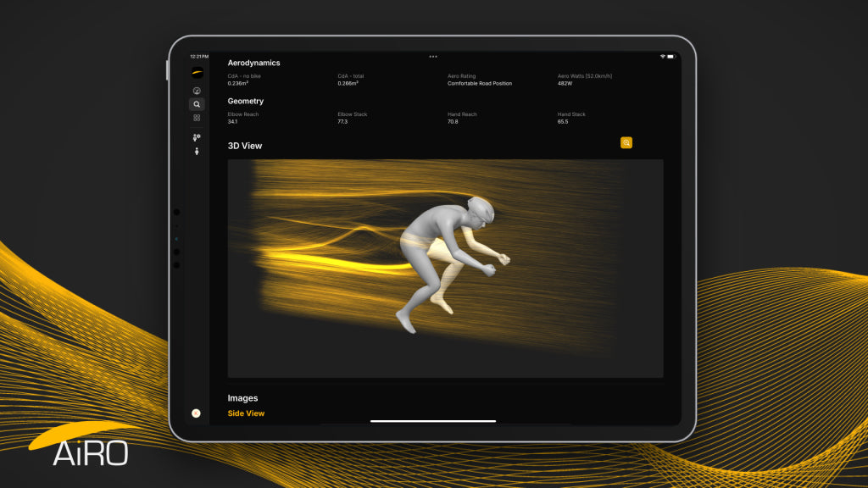Open the Side View link under Images
The width and height of the screenshot is (868, 488).
pyautogui.click(x=246, y=413)
